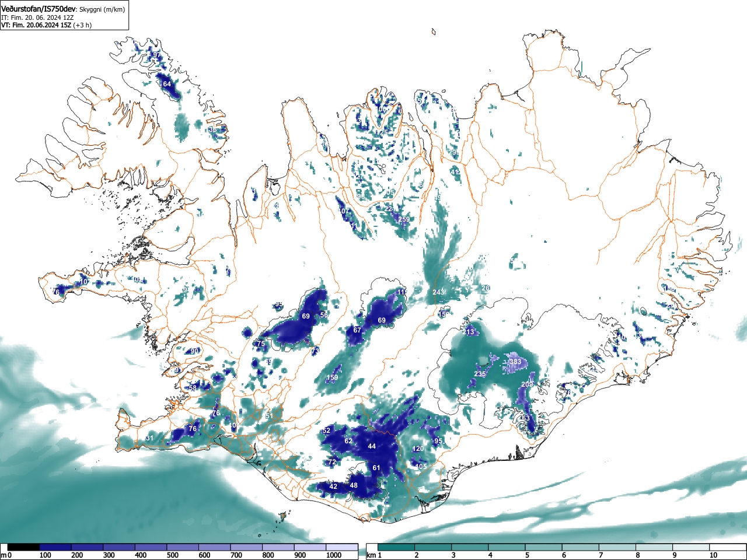
Task: Click the "10" tick on the km legend
Action: click(713, 555)
